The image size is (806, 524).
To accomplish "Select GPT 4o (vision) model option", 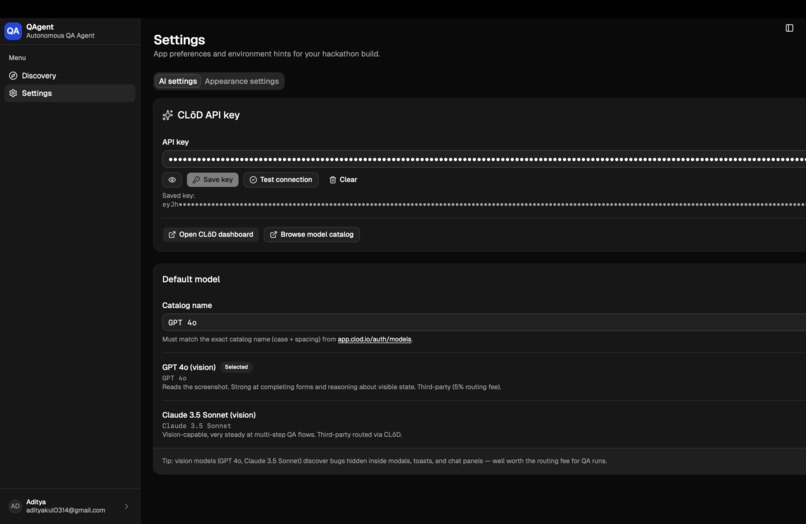I will point(484,376).
